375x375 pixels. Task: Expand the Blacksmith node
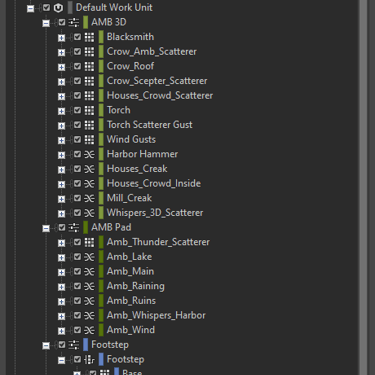[x=61, y=38]
